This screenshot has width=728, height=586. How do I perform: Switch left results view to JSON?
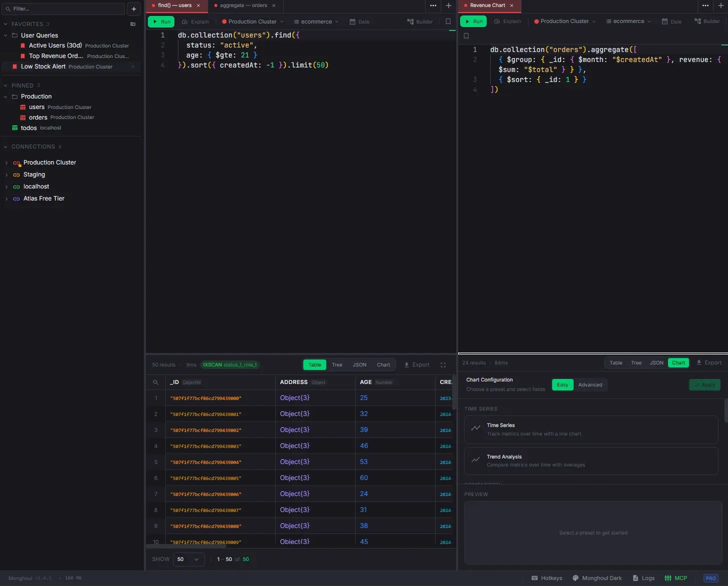pyautogui.click(x=359, y=365)
